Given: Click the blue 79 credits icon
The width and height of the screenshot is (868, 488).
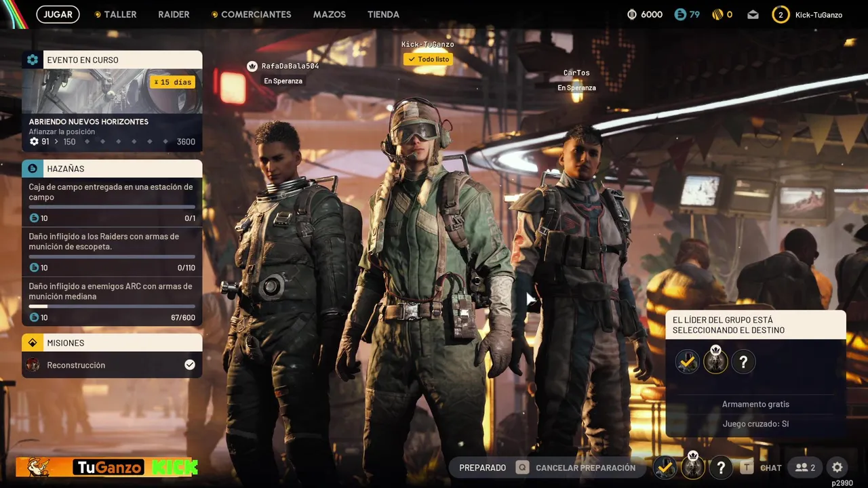Looking at the screenshot, I should coord(680,14).
